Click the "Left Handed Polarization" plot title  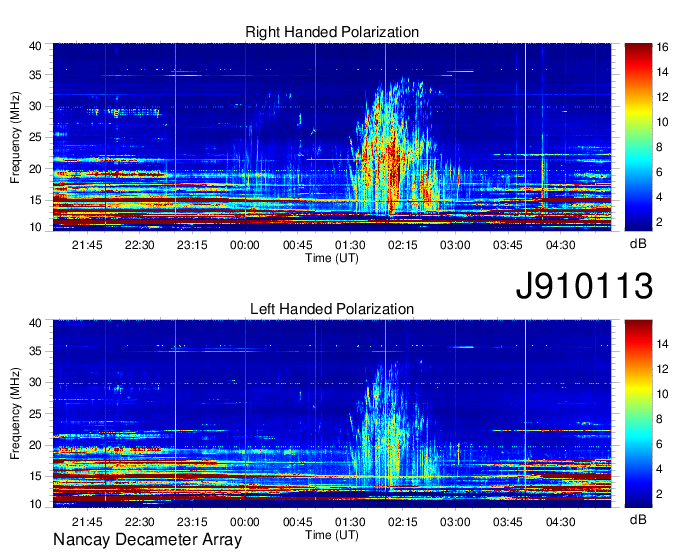click(332, 309)
